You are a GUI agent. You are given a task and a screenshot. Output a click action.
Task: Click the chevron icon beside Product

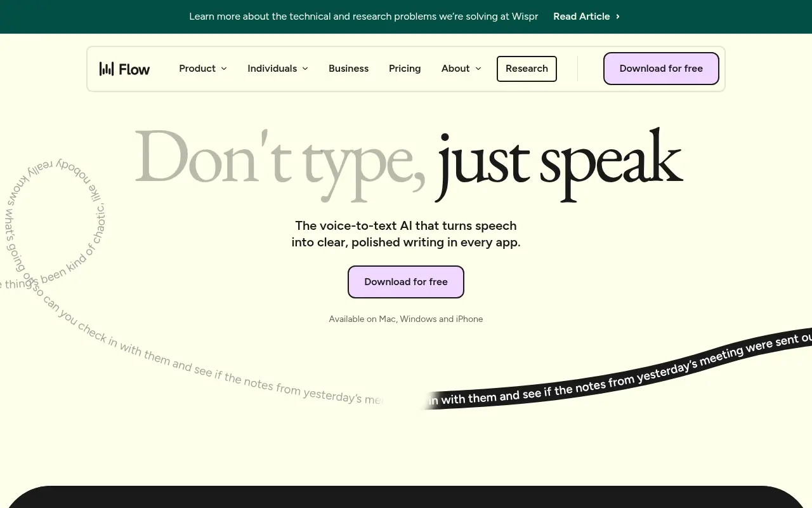pos(224,69)
